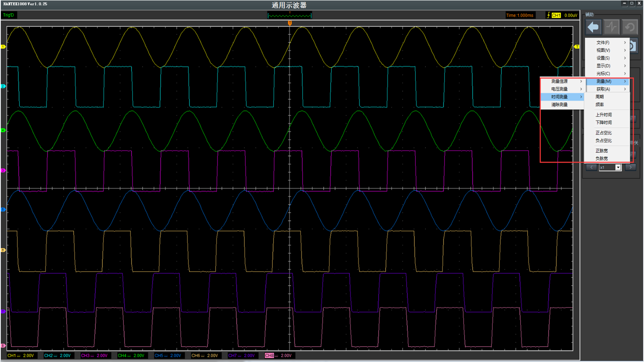Click the orange trigger position marker at top

pyautogui.click(x=290, y=23)
